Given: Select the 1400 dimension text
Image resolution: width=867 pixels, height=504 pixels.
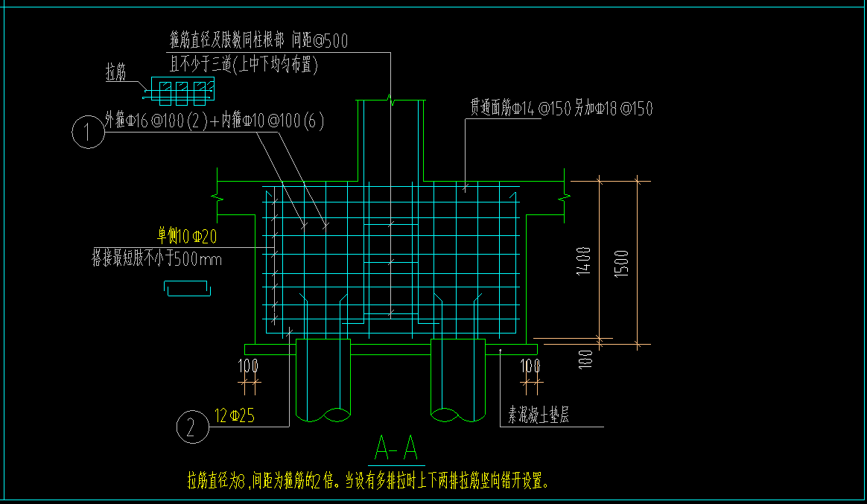Looking at the screenshot, I should pyautogui.click(x=583, y=261).
